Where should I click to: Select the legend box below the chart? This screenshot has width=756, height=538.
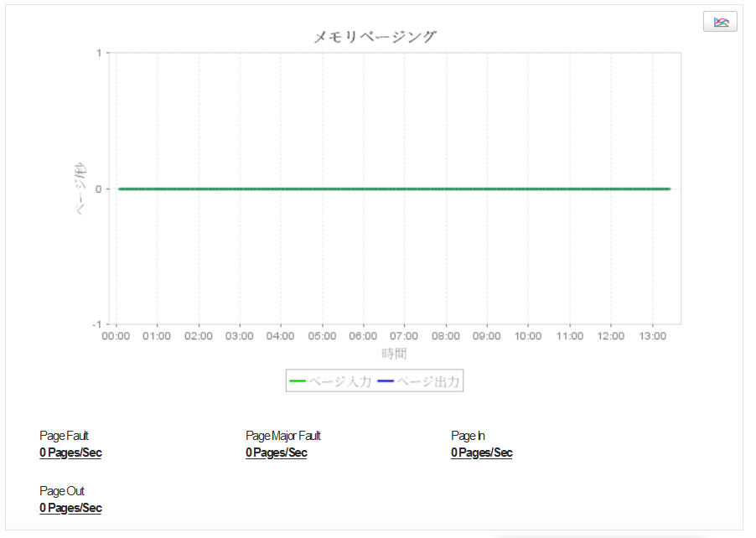tap(375, 380)
